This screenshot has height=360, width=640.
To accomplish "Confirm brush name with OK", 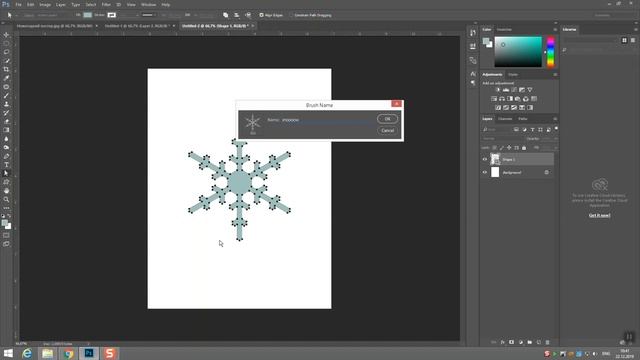I will 387,119.
